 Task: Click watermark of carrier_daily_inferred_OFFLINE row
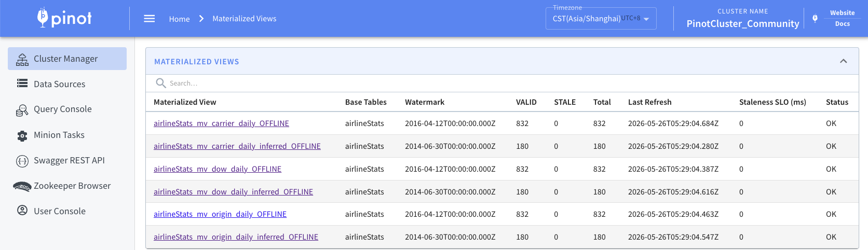[450, 146]
